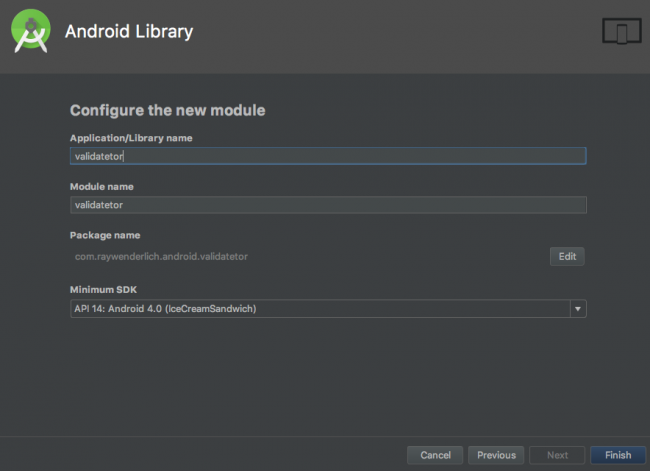Focus the Application/Library name field
The image size is (650, 471).
click(328, 156)
